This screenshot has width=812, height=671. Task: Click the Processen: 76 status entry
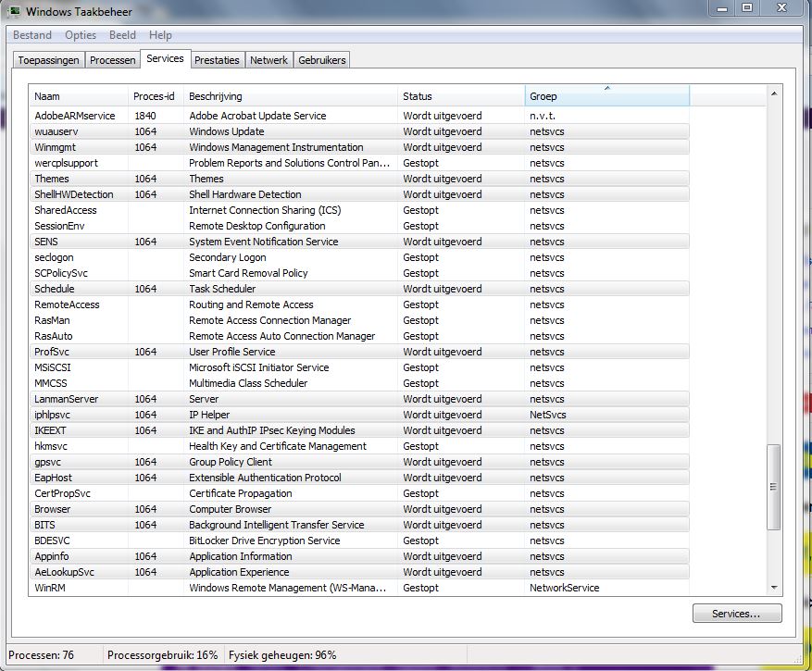41,655
